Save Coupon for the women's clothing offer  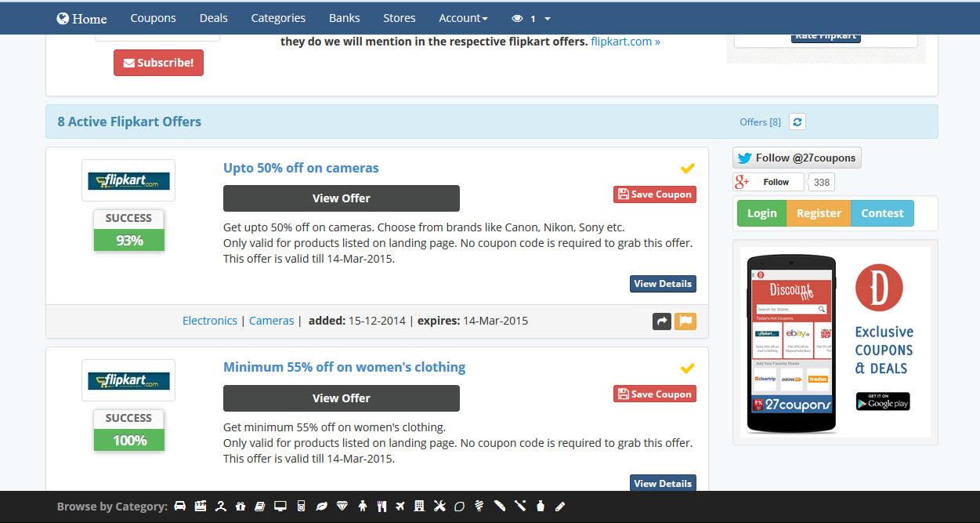coord(655,394)
